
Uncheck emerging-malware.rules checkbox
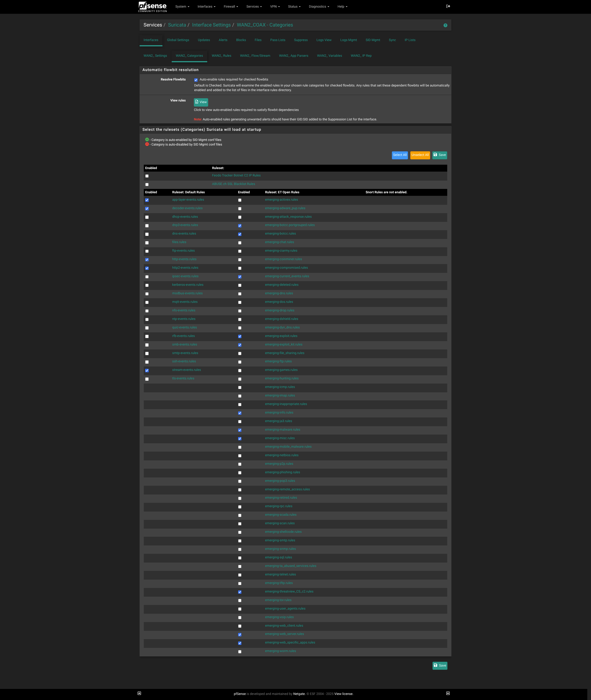[240, 430]
